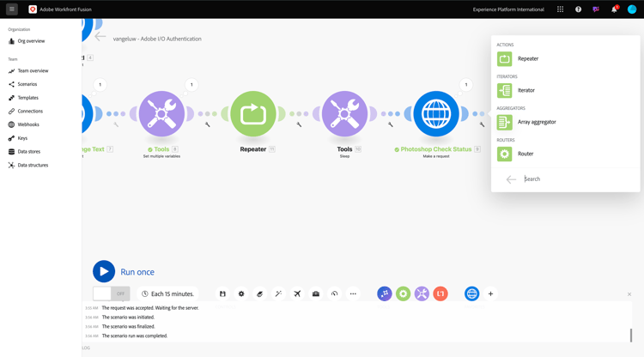644x357 pixels.
Task: Open the Notes icon in toolbar
Action: (259, 293)
